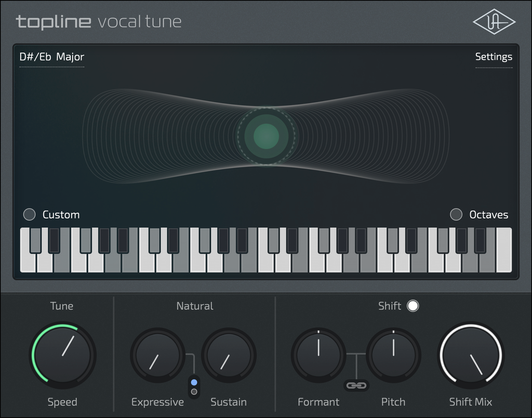The image size is (532, 418).
Task: Click the Universal Audio logo icon
Action: coord(494,21)
